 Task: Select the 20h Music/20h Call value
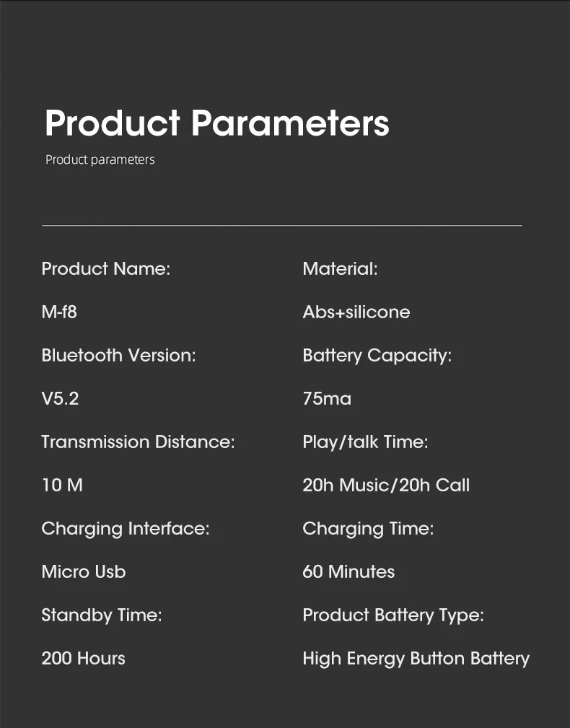click(x=386, y=485)
